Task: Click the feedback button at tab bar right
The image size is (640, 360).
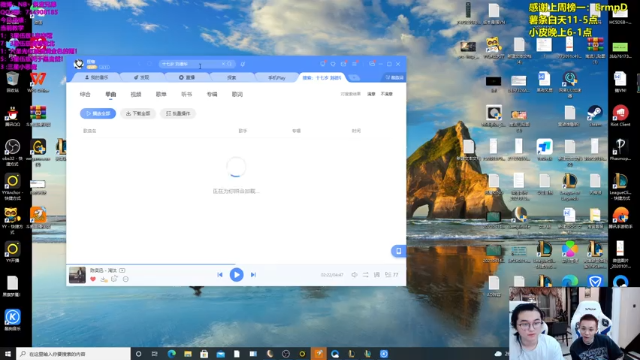Action: [x=394, y=78]
